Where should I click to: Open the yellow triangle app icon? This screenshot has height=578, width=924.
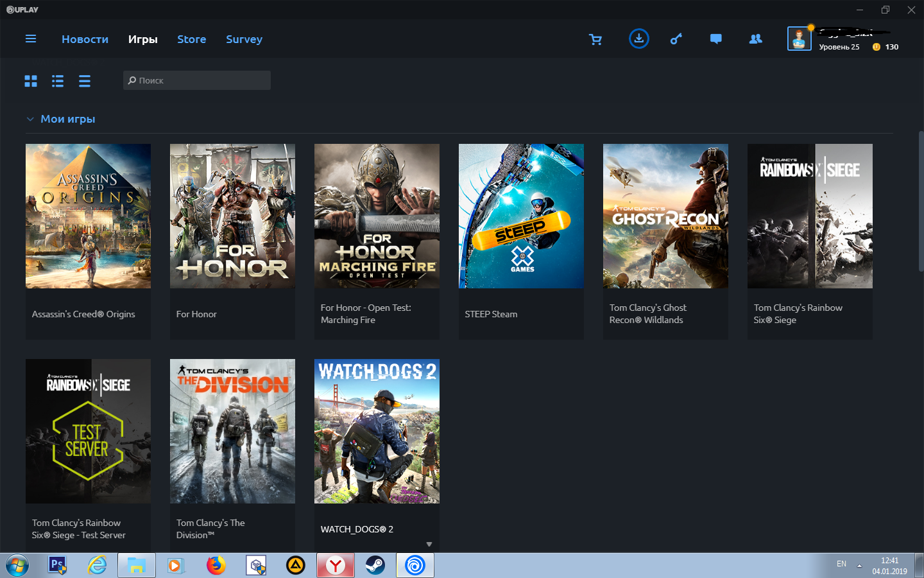coord(295,566)
